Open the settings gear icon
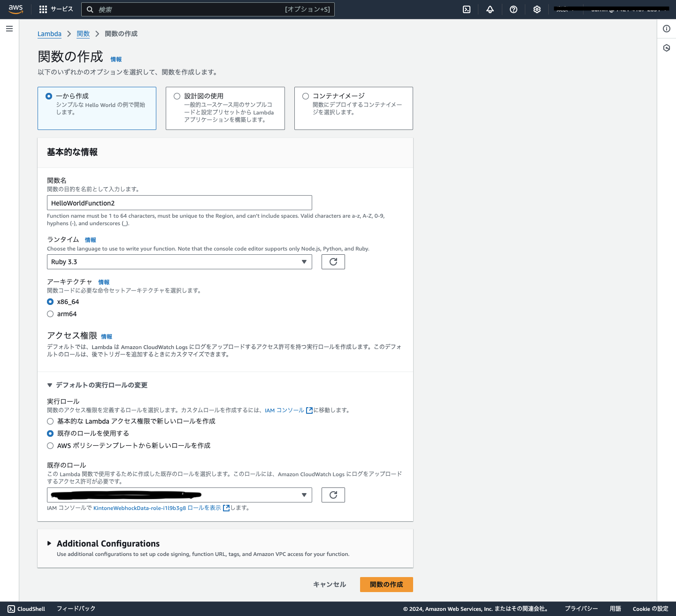This screenshot has height=616, width=676. [x=537, y=9]
